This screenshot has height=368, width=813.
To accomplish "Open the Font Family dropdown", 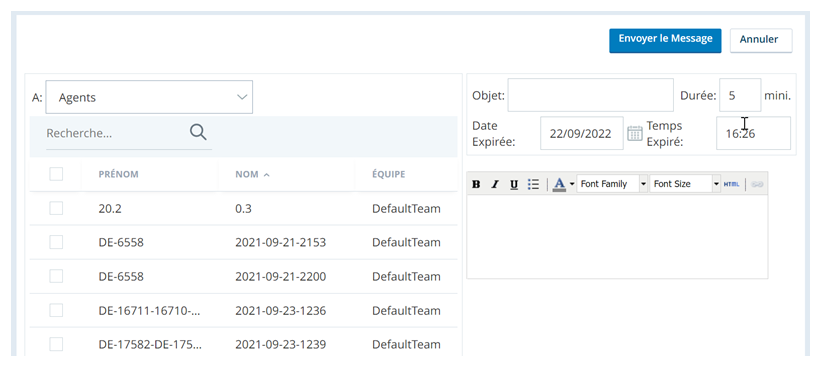I will (x=612, y=184).
